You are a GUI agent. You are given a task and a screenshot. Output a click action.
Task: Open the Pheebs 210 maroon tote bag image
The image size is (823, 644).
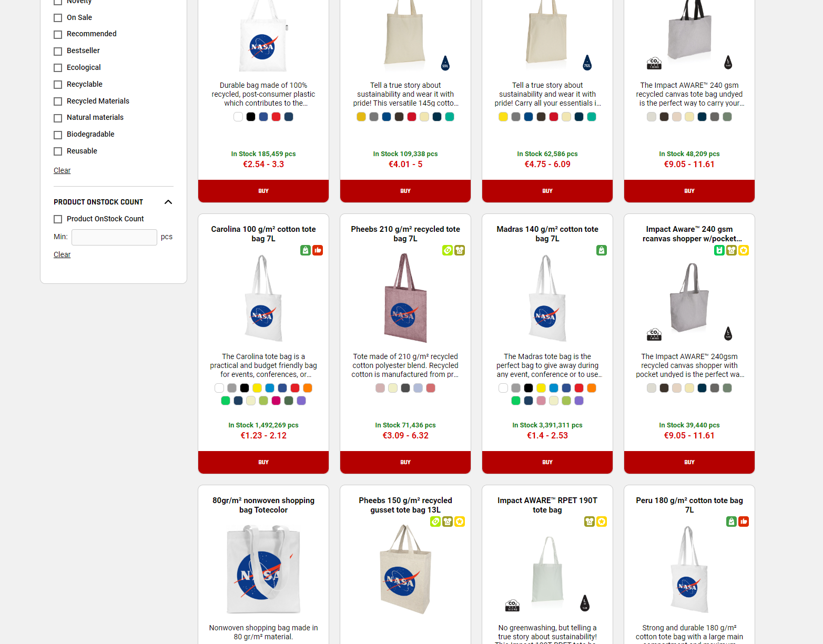[405, 298]
